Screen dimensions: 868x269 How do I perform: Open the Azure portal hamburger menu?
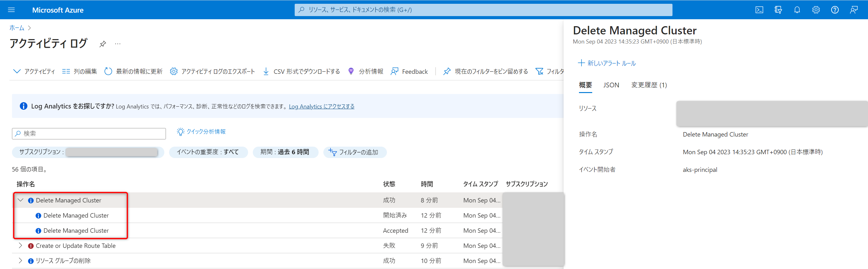coord(11,10)
